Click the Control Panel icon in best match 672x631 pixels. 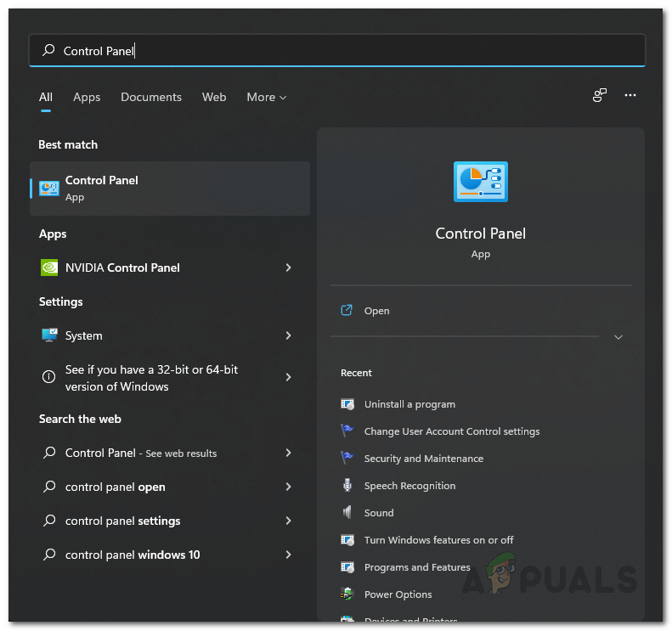pos(49,189)
